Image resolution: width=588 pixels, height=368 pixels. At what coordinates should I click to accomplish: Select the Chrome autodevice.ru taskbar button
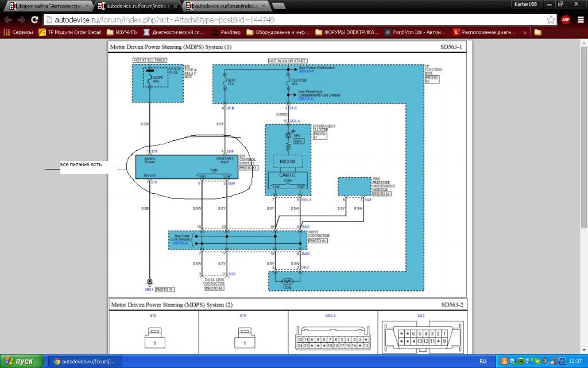coord(85,361)
